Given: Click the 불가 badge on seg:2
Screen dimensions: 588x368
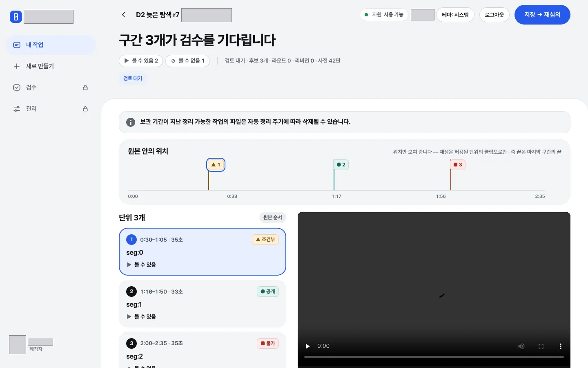Looking at the screenshot, I should 268,343.
